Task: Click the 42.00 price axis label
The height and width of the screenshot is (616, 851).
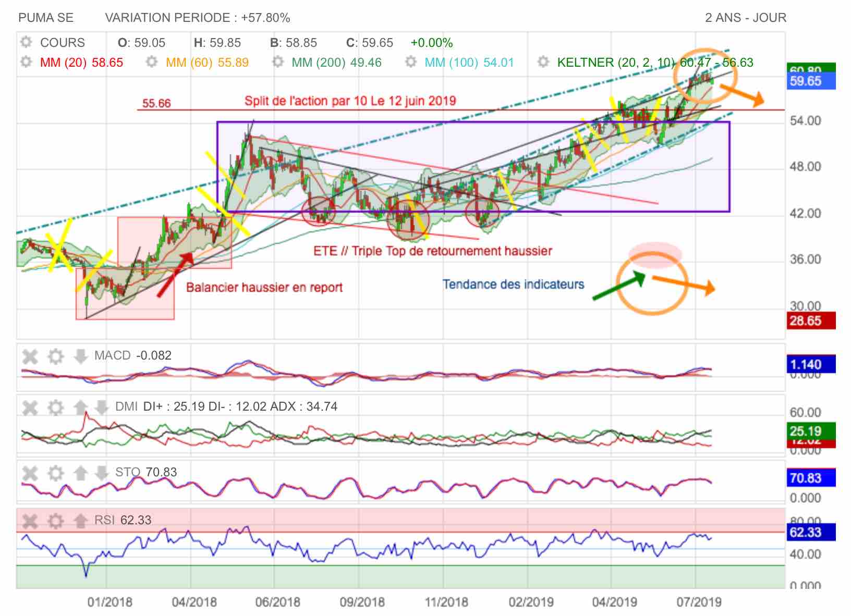Action: tap(806, 213)
